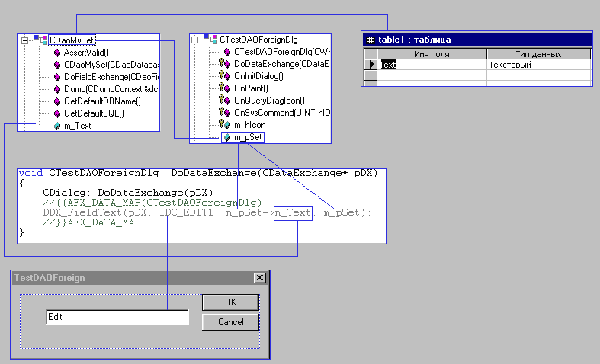Click the CTestDAOForeignDlg constructor icon

pyautogui.click(x=227, y=52)
